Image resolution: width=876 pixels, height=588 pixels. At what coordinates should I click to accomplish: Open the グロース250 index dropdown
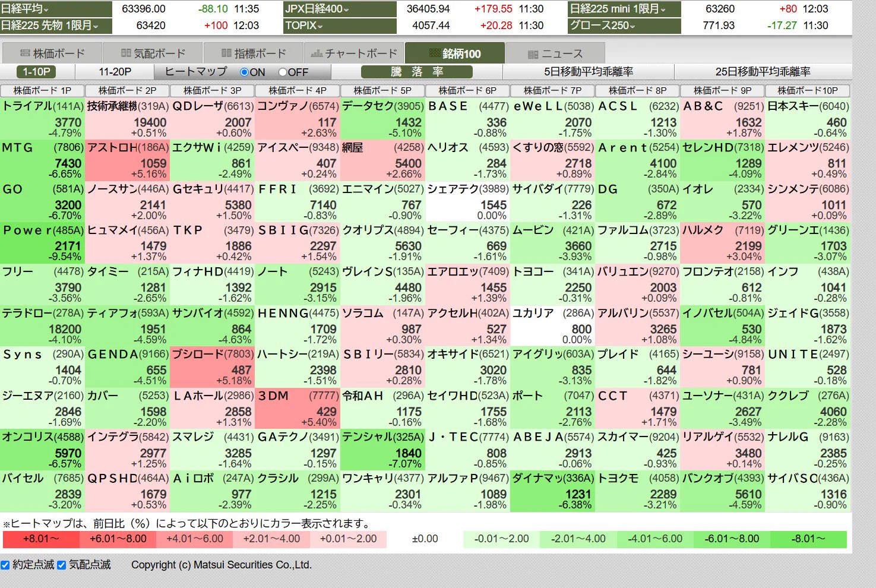point(625,26)
